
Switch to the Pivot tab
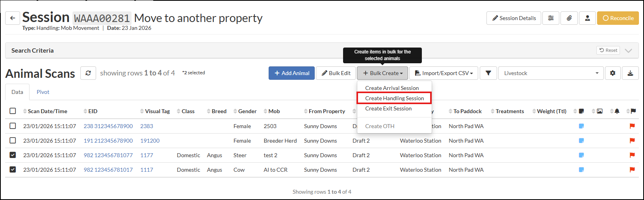(x=43, y=92)
